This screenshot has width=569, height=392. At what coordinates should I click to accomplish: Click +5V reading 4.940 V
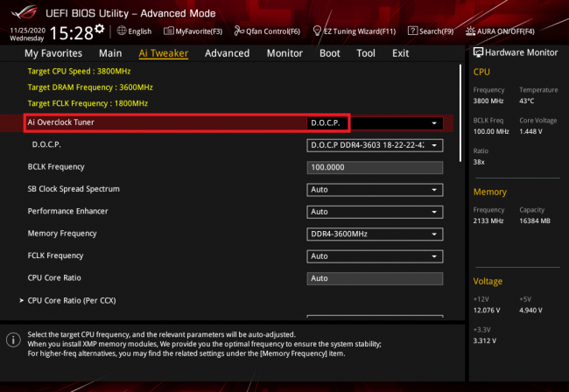530,310
